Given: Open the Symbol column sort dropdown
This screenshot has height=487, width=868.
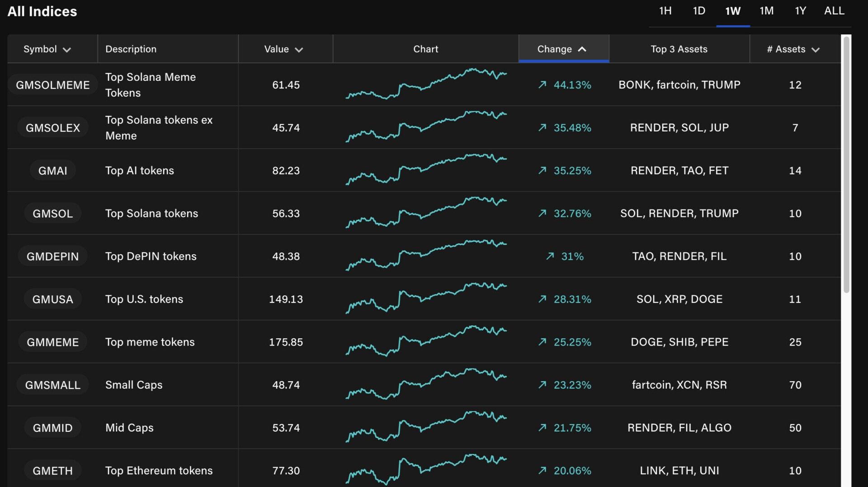Looking at the screenshot, I should [67, 50].
